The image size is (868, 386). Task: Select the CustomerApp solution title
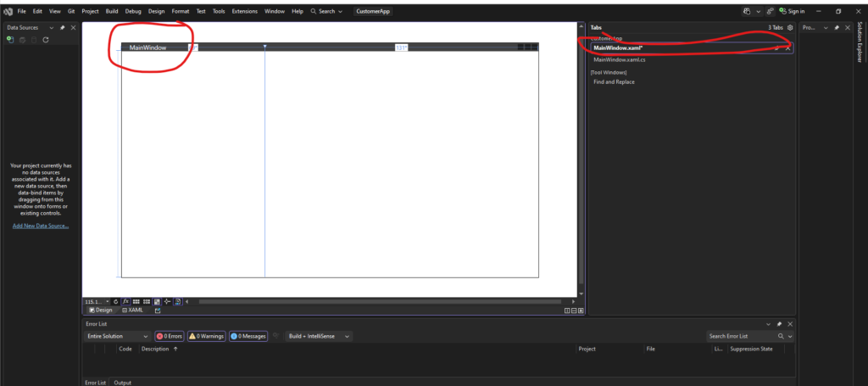pyautogui.click(x=373, y=11)
